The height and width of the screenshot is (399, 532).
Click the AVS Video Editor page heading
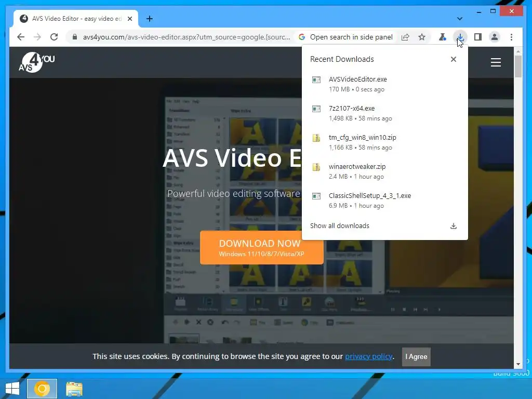pos(232,158)
